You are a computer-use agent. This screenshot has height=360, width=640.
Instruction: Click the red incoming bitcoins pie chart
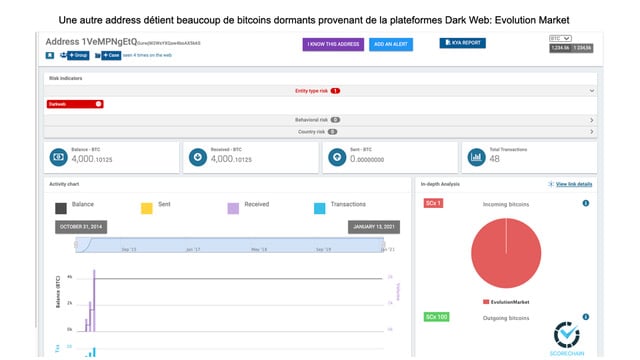(506, 253)
